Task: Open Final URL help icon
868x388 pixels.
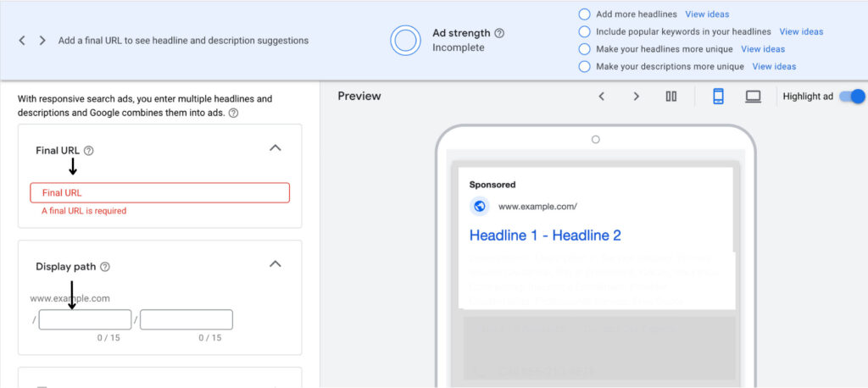Action: (x=88, y=151)
